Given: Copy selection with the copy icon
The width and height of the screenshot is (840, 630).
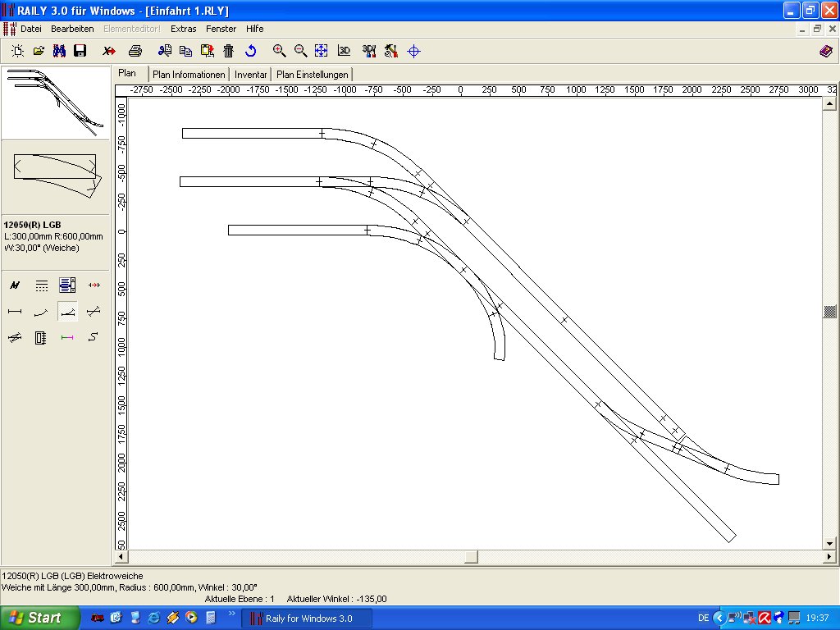Looking at the screenshot, I should coord(185,51).
